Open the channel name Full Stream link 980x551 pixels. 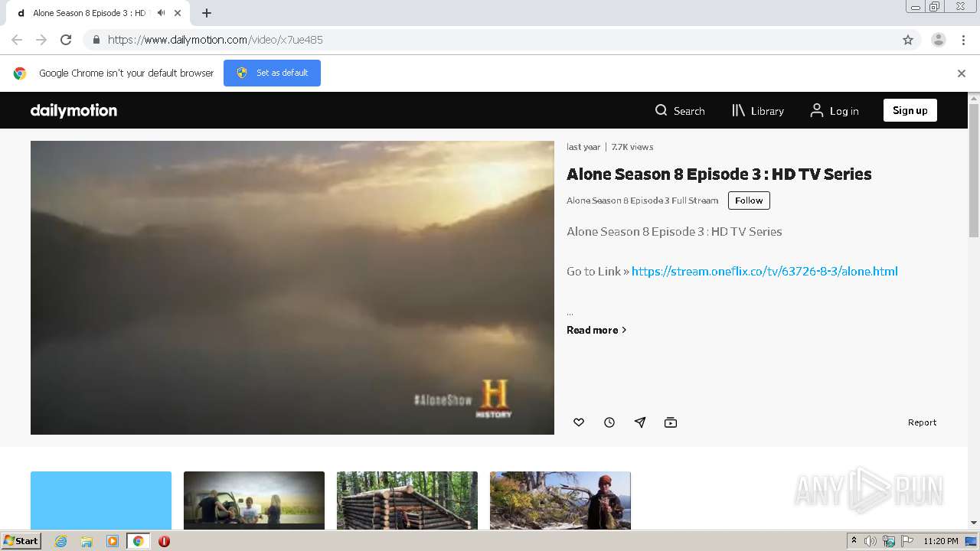642,201
